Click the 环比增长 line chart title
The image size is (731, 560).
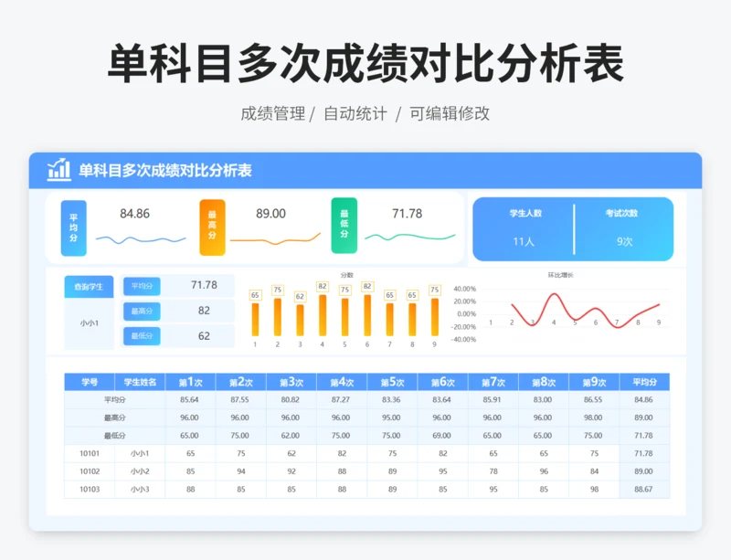(560, 275)
